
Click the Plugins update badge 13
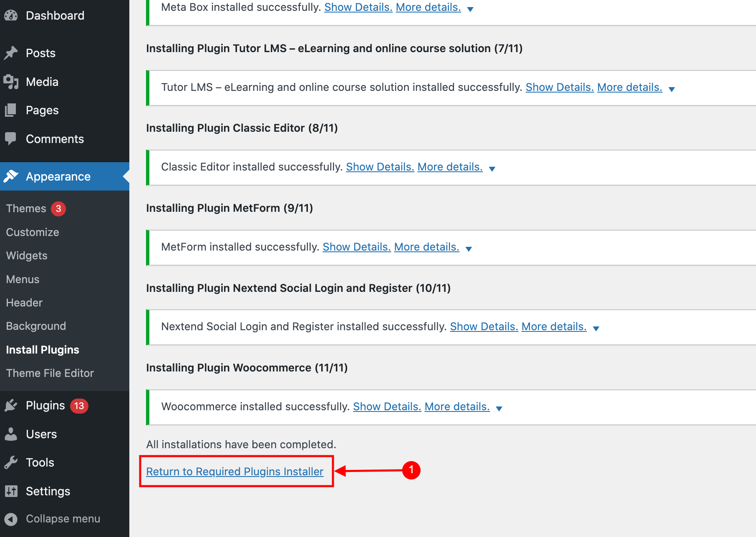point(79,406)
